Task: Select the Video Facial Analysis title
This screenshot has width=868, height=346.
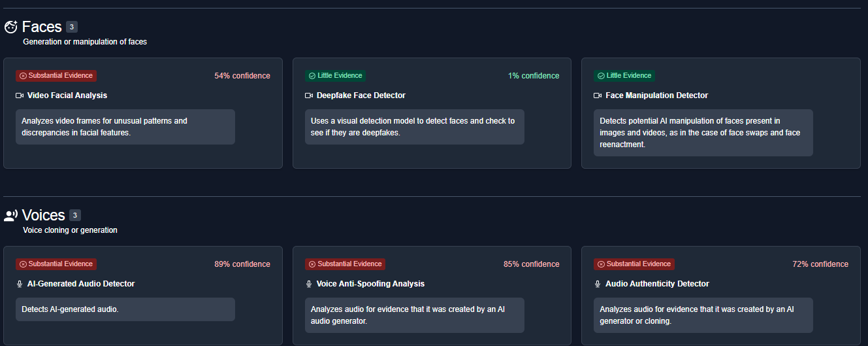Action: (x=67, y=95)
